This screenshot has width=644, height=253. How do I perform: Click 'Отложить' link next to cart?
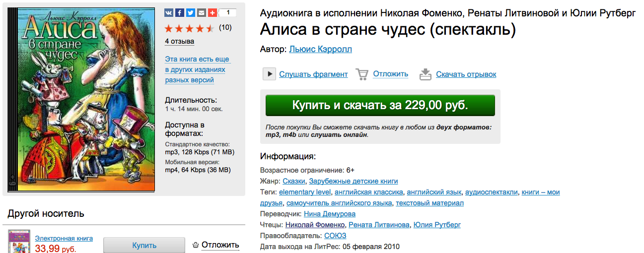[x=391, y=74]
